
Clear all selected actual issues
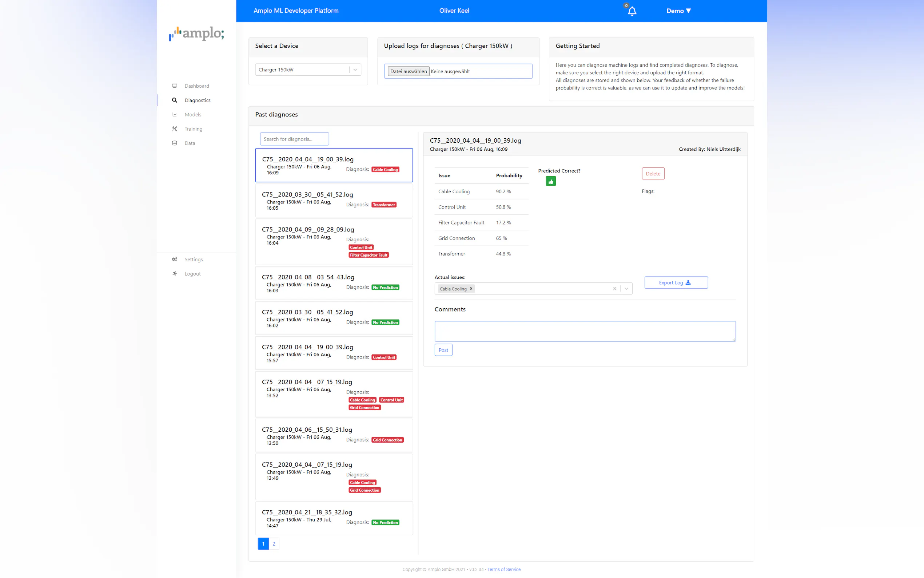coord(614,289)
